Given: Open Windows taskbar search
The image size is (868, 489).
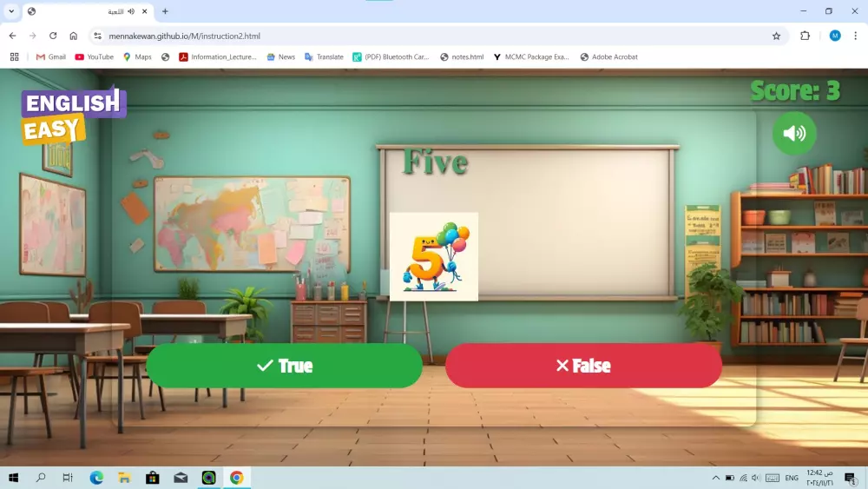Looking at the screenshot, I should click(x=41, y=478).
